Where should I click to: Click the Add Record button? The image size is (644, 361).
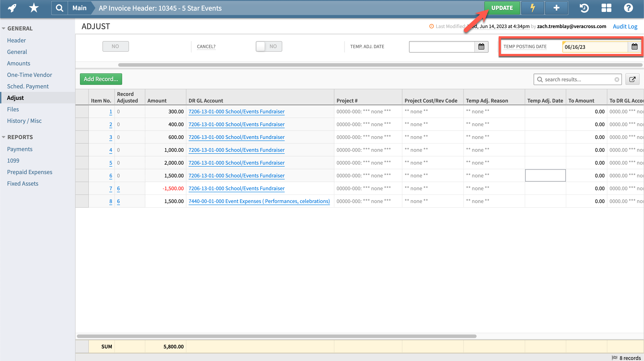[x=101, y=79]
